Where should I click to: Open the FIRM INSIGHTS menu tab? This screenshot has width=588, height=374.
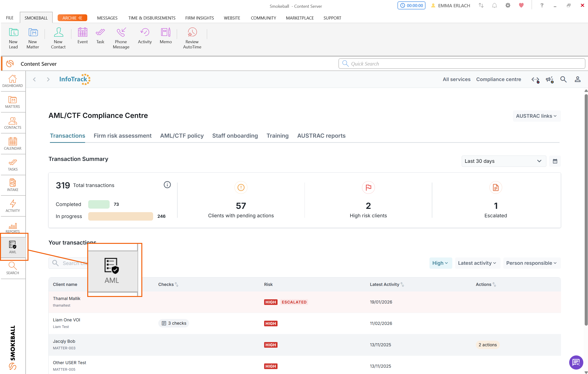pos(199,18)
